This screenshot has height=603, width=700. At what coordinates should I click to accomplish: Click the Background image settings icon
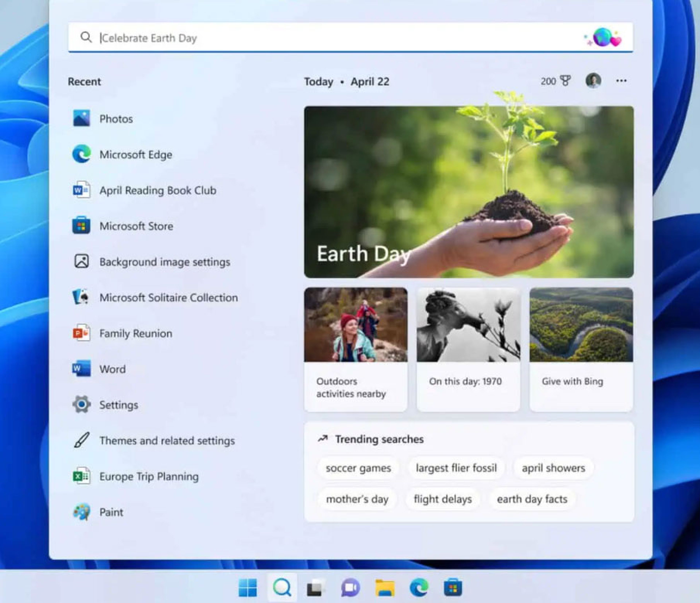81,261
